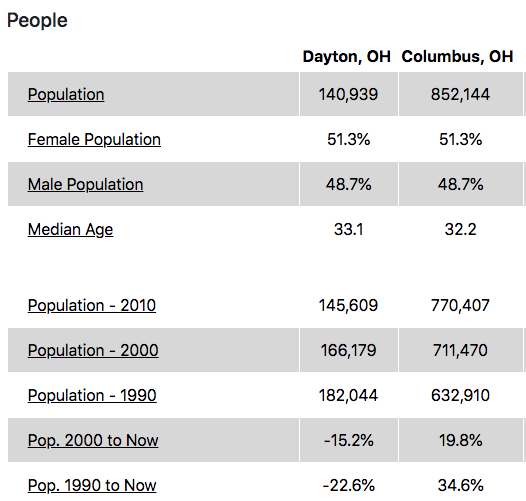Open the Population link
The width and height of the screenshot is (526, 501).
[66, 94]
